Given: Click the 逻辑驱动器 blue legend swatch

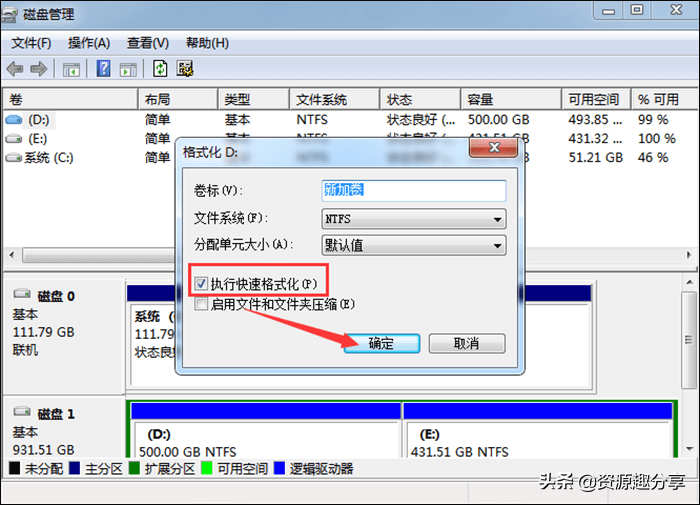Looking at the screenshot, I should coord(279,468).
